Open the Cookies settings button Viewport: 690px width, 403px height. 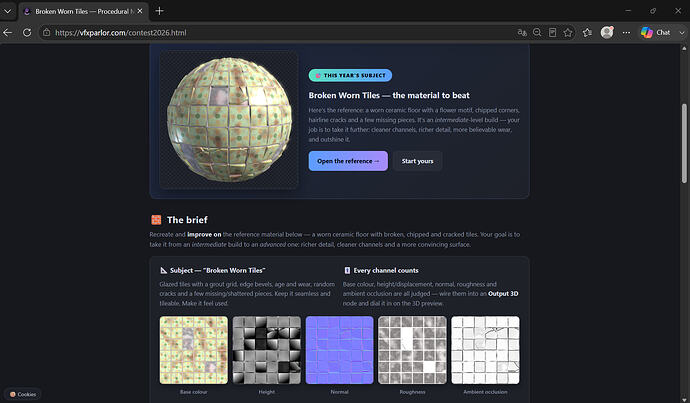point(23,394)
